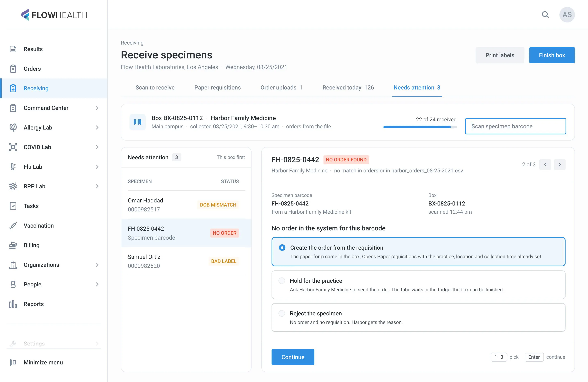
Task: Expand the Flu Lab submenu chevron
Action: click(97, 167)
